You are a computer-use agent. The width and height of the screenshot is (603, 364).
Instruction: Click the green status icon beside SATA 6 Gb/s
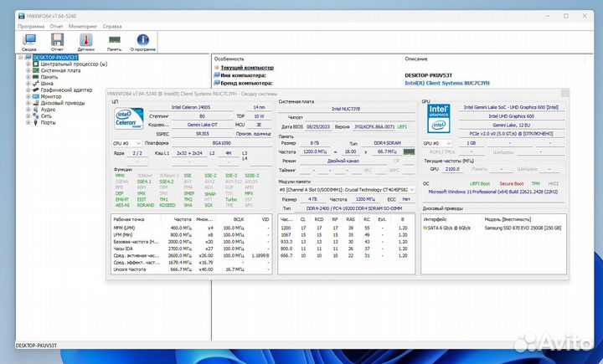pyautogui.click(x=425, y=228)
